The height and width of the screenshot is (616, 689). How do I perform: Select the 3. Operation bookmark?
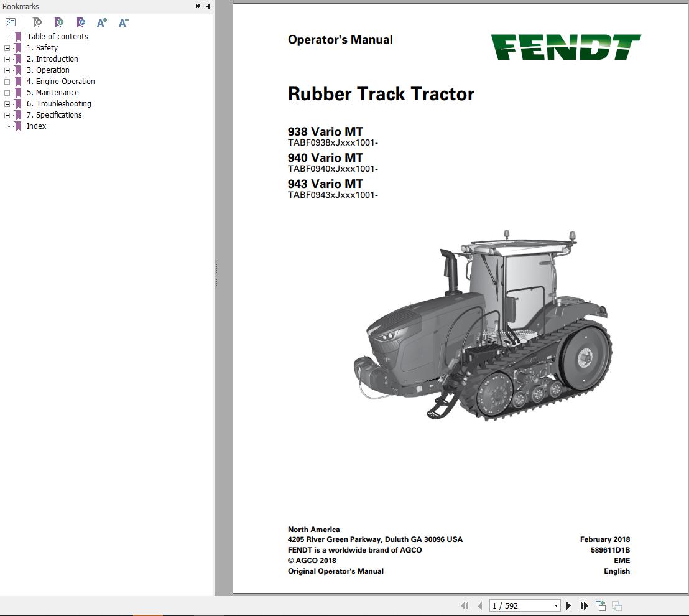[x=48, y=70]
